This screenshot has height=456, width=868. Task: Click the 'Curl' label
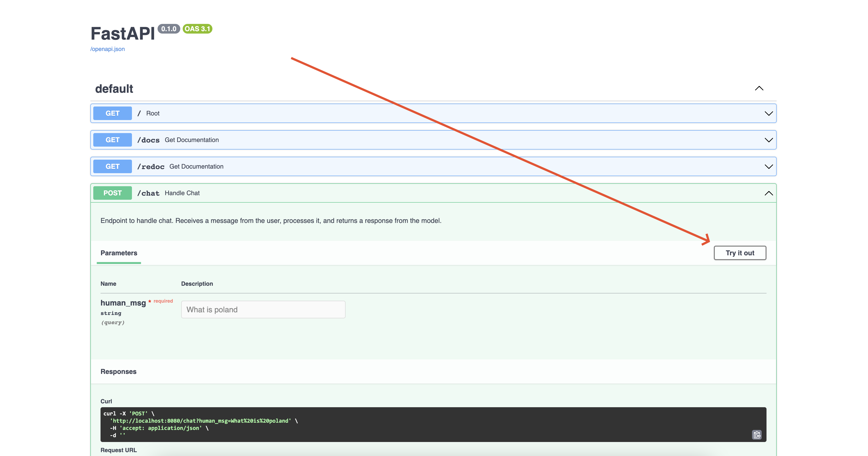[x=106, y=401]
